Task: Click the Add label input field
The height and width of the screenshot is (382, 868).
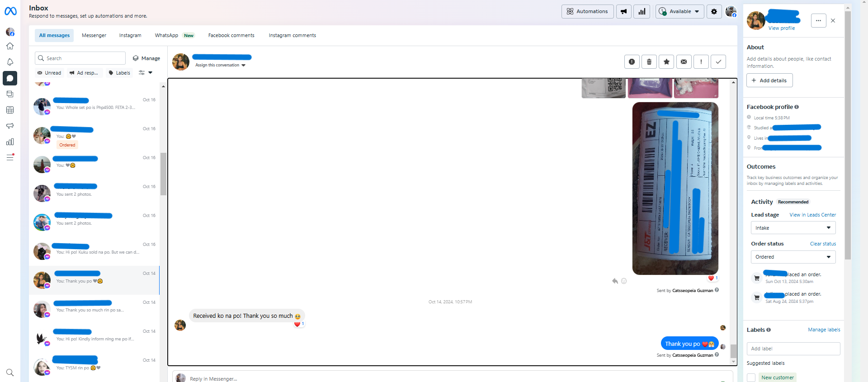Action: pyautogui.click(x=793, y=349)
